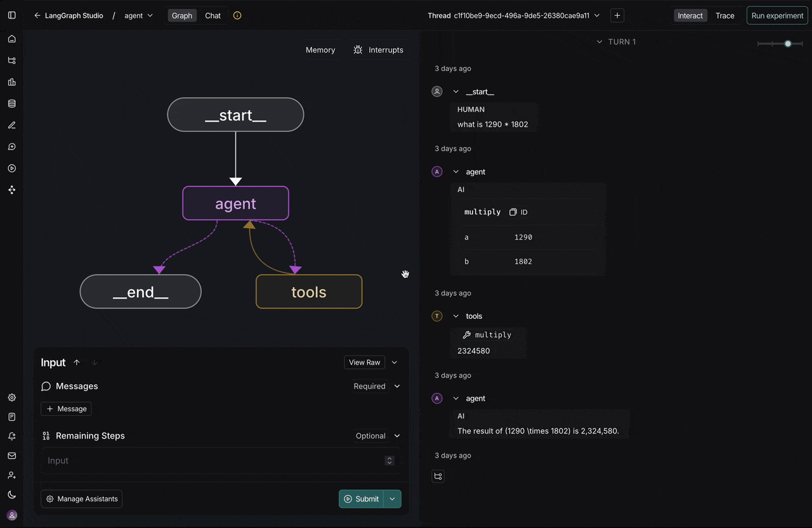Click the Manage Assistants button
The width and height of the screenshot is (812, 528).
(81, 499)
